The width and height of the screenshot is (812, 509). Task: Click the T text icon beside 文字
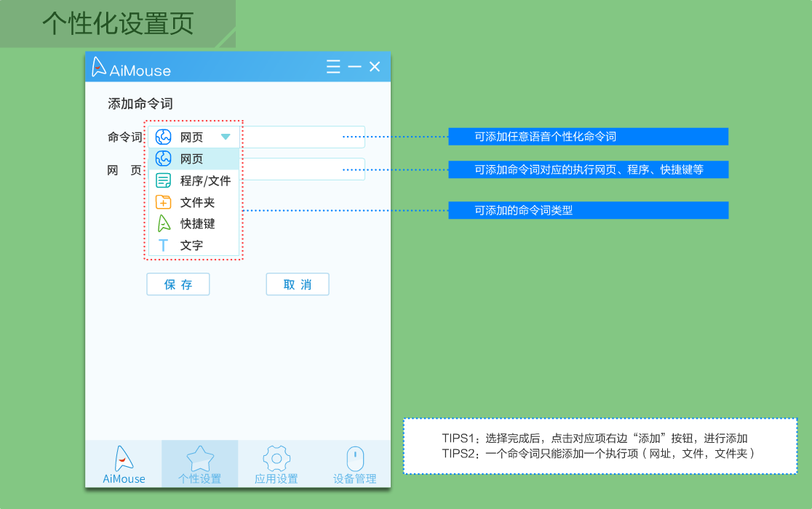(x=163, y=245)
